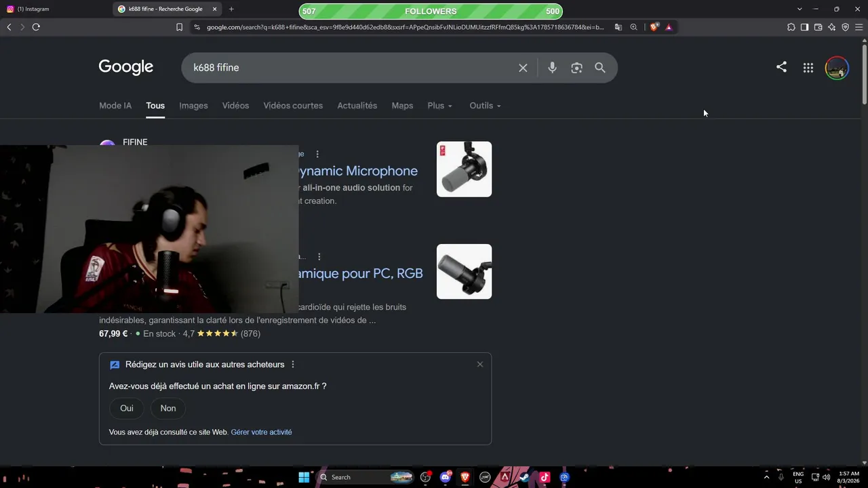
Task: Open the Google account profile avatar
Action: pyautogui.click(x=837, y=68)
